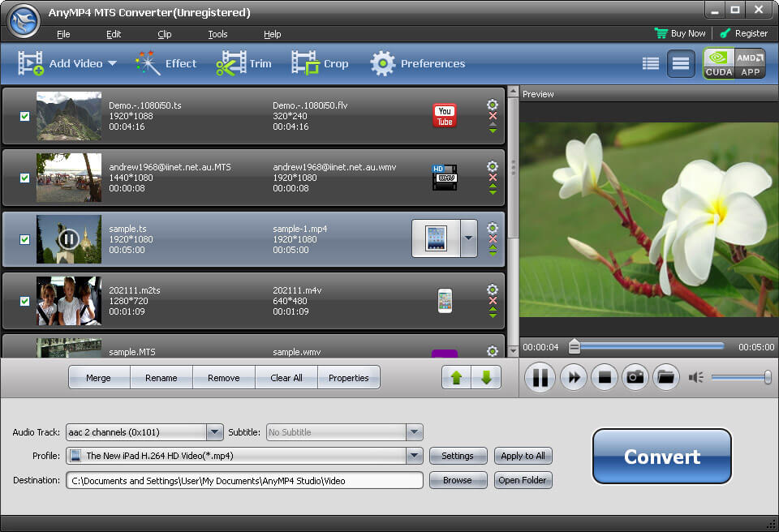Click the Add Video film icon

coord(30,63)
